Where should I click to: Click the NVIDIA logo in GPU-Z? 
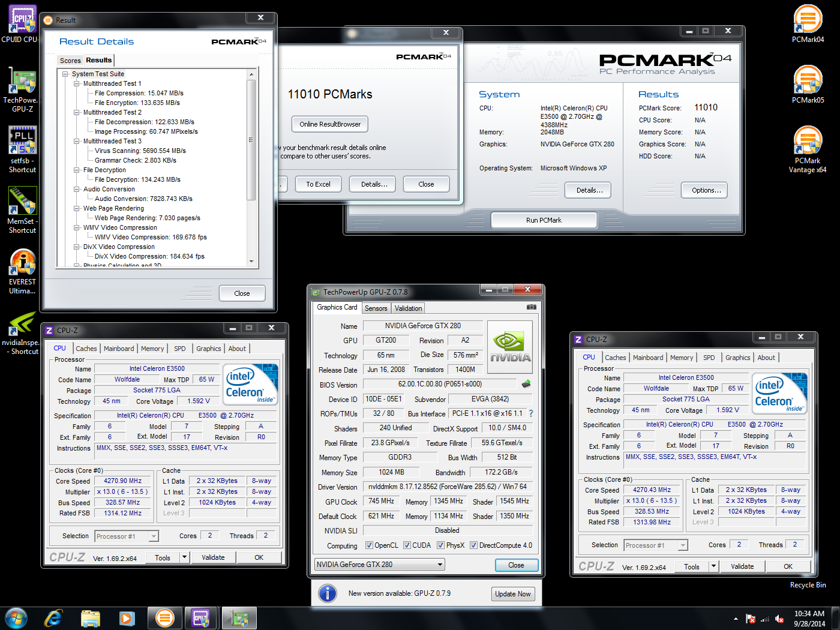coord(510,347)
